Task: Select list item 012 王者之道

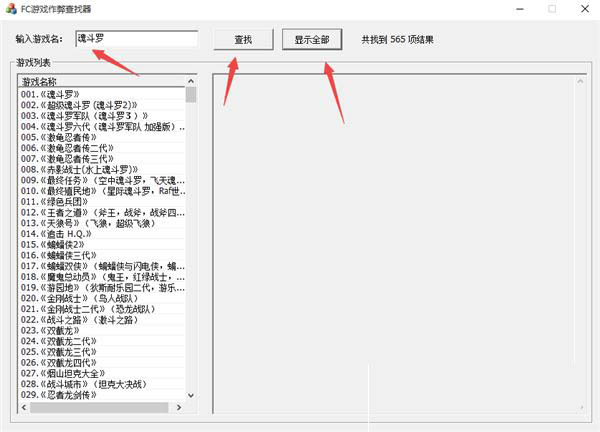Action: [101, 212]
